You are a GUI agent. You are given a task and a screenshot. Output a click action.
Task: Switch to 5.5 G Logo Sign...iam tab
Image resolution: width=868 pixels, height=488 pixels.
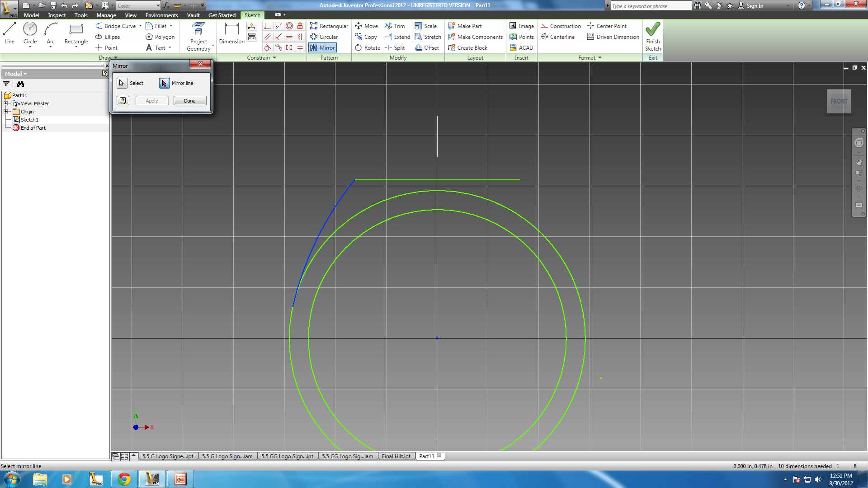click(x=227, y=456)
